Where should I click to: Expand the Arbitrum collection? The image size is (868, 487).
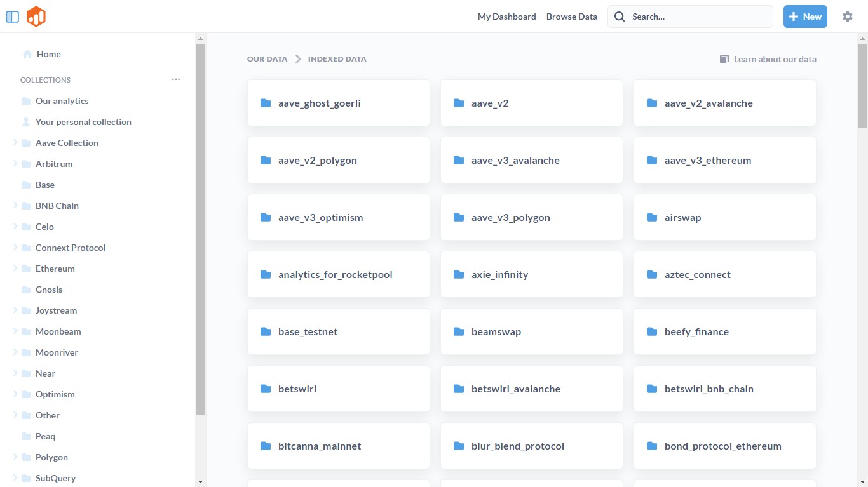coord(15,164)
